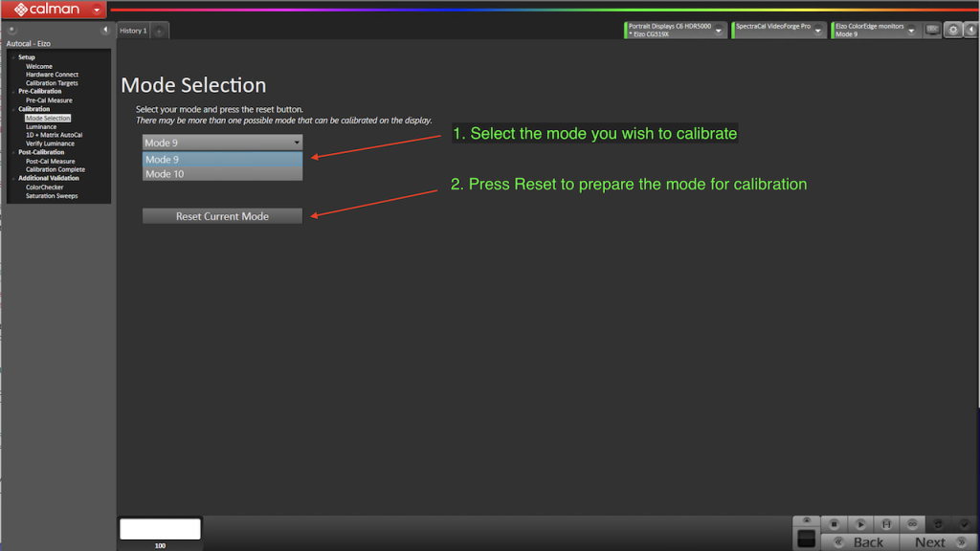Click the display monitor icon near settings gear

click(x=932, y=30)
